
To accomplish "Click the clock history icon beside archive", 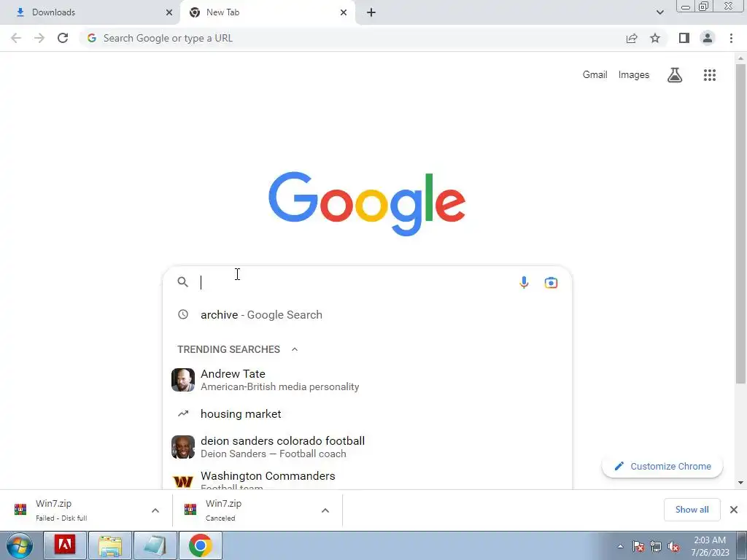I will point(183,314).
